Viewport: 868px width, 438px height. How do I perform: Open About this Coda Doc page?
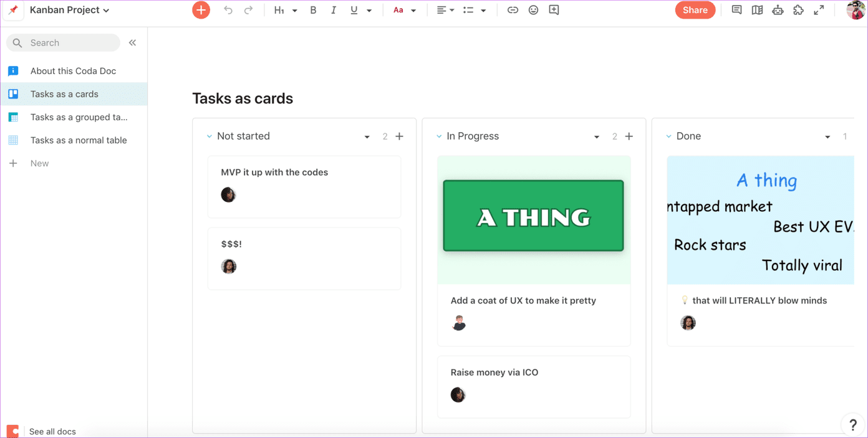pos(74,71)
